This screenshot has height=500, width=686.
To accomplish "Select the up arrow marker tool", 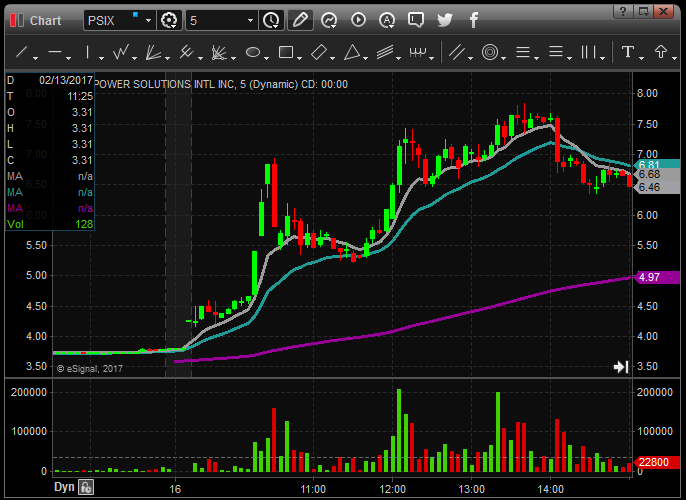I will 661,52.
